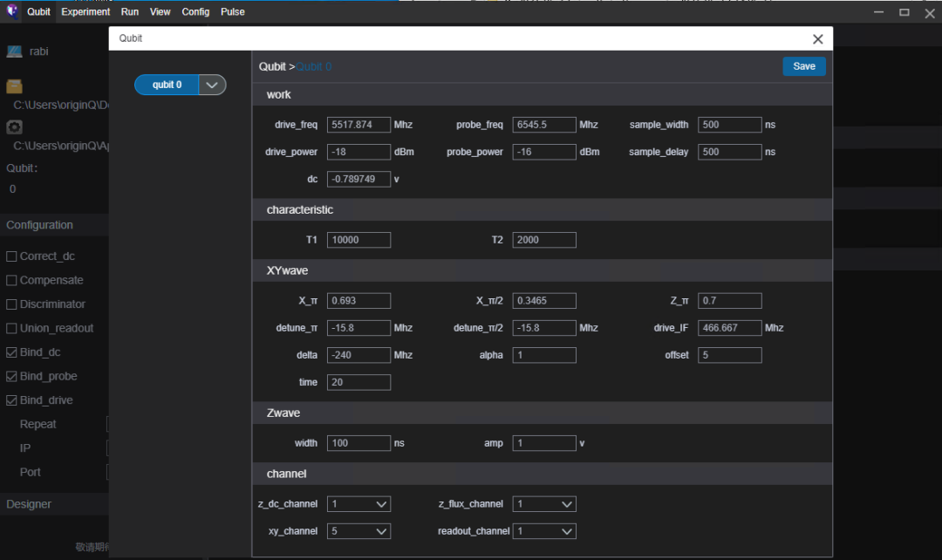942x560 pixels.
Task: Click the Save button
Action: click(804, 66)
